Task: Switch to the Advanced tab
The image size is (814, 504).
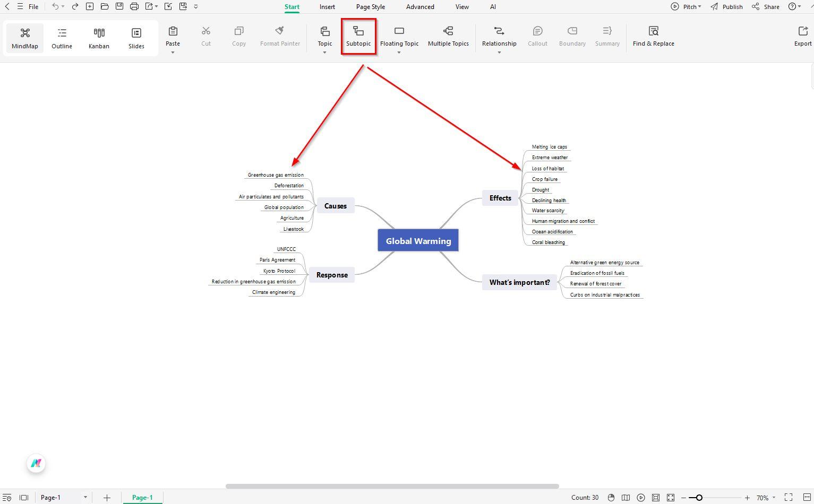Action: coord(420,7)
